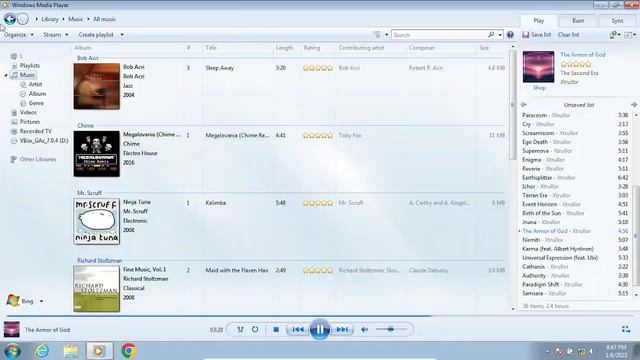The width and height of the screenshot is (640, 360).
Task: Open the Windows Start button
Action: point(12,351)
